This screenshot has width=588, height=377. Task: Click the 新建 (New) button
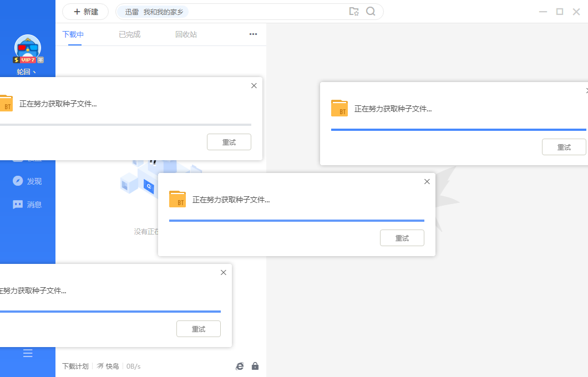[85, 11]
